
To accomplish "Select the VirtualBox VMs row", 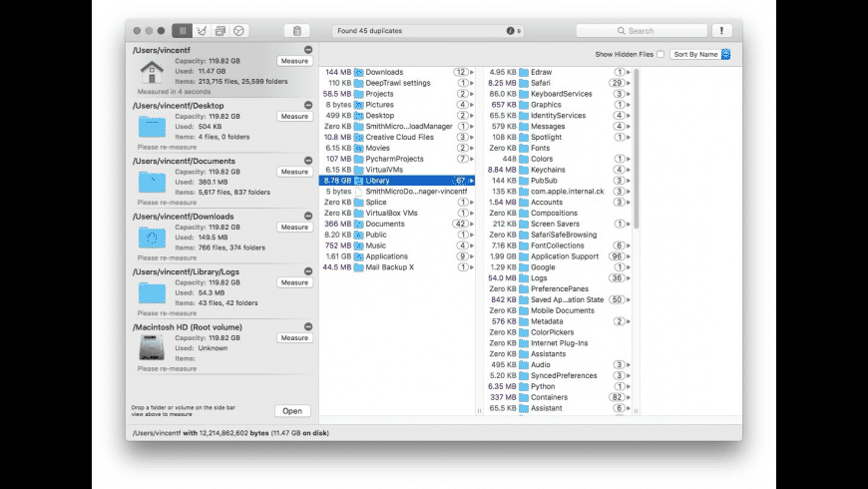I will coord(397,214).
